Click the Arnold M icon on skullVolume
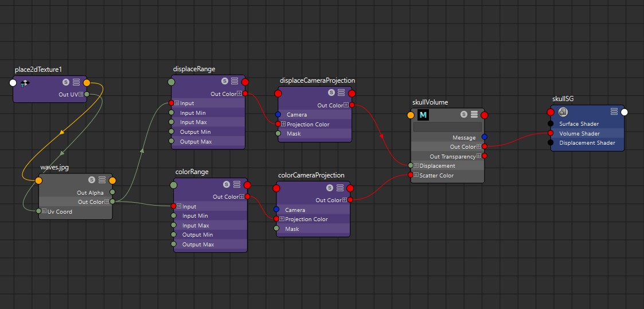This screenshot has width=644, height=309. click(424, 115)
